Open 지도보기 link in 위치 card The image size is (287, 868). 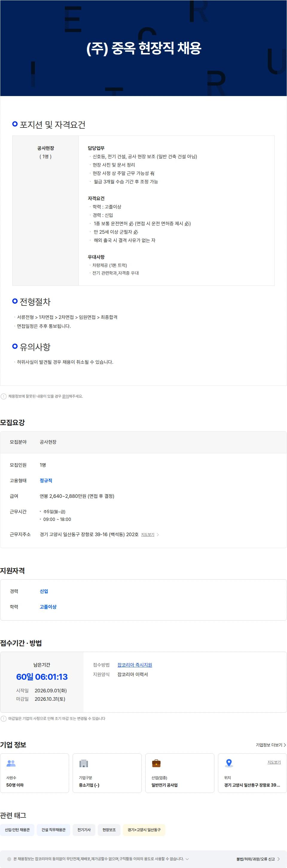coord(274,762)
